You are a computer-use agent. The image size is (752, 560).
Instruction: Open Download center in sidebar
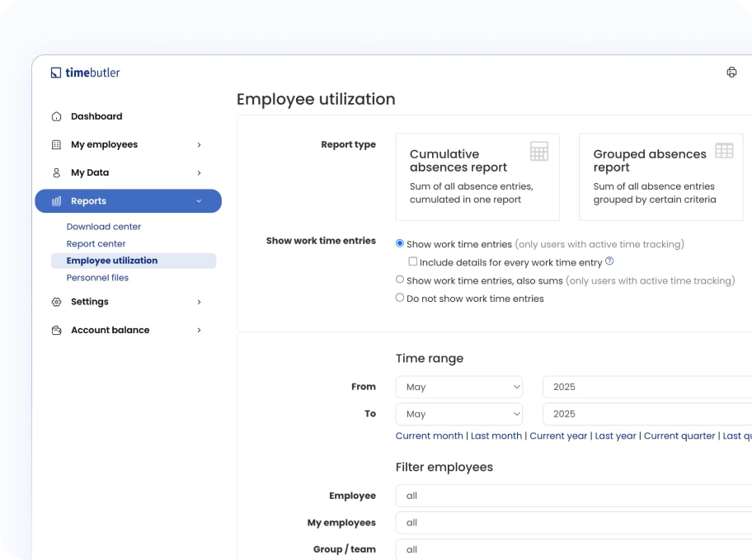point(104,227)
